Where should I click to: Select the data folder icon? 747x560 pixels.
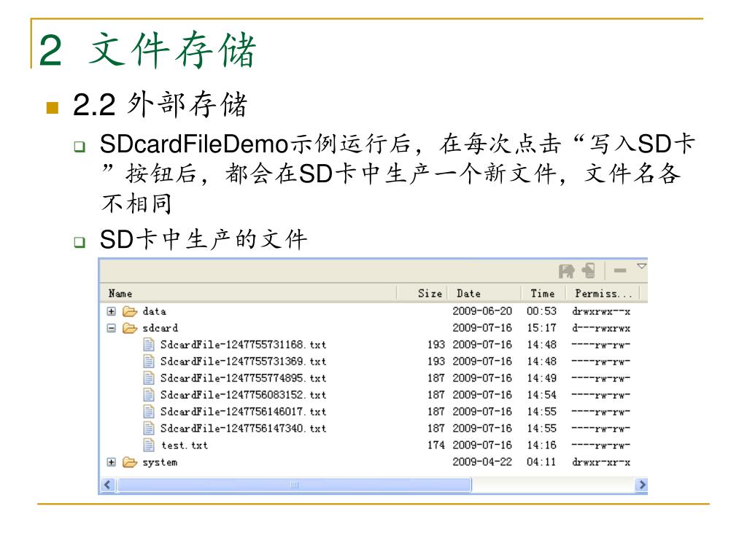click(130, 311)
